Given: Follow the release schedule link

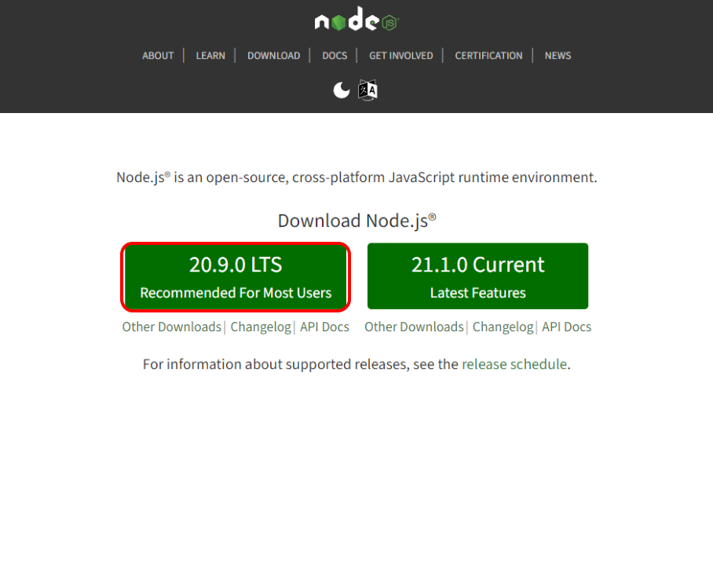Looking at the screenshot, I should 514,364.
